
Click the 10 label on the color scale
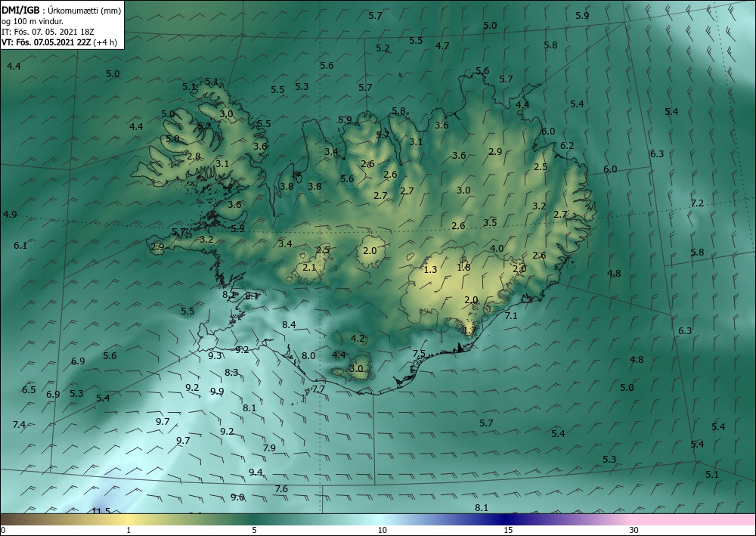(x=382, y=530)
